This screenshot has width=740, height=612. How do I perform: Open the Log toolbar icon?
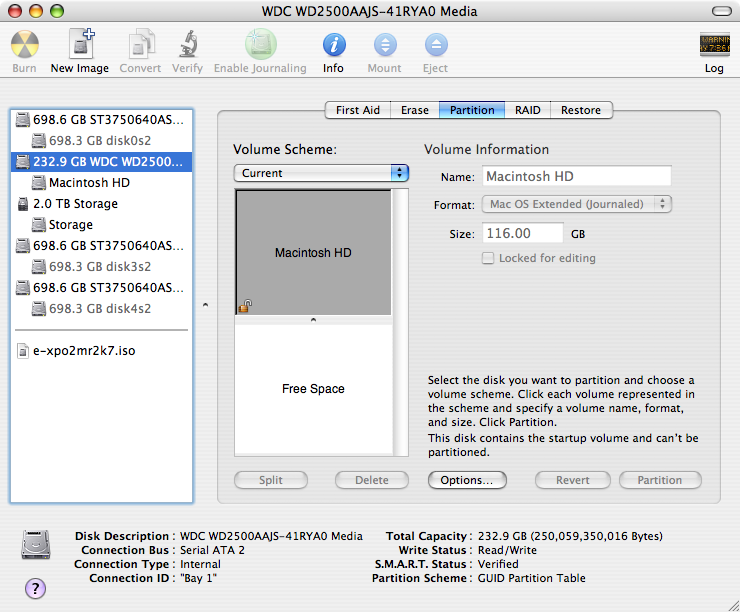coord(715,45)
